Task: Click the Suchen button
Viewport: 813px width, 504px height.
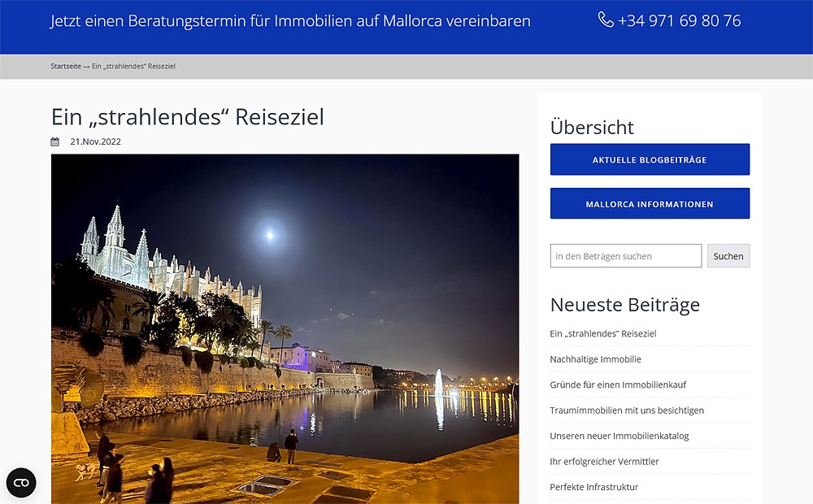Action: click(x=728, y=255)
